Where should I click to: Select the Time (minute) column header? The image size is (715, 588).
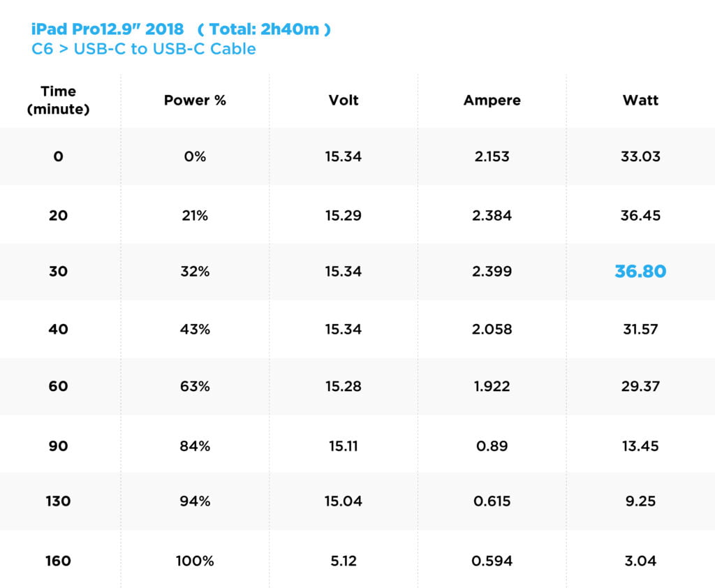coord(58,101)
